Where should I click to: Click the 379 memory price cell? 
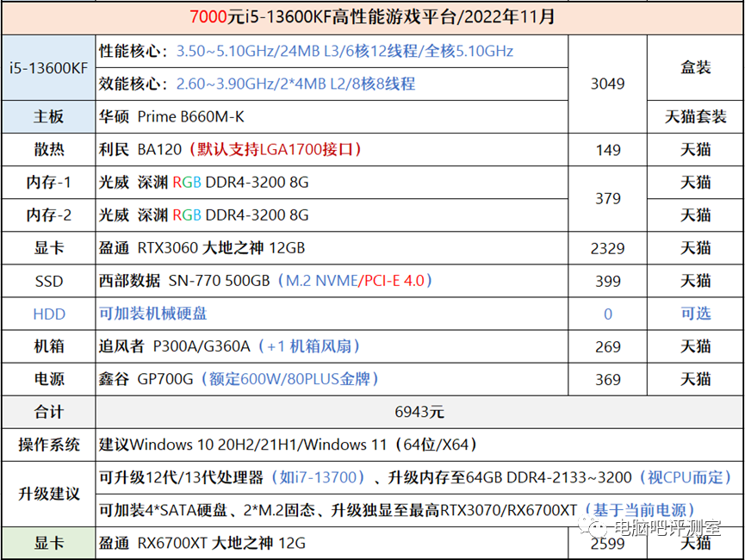point(608,199)
